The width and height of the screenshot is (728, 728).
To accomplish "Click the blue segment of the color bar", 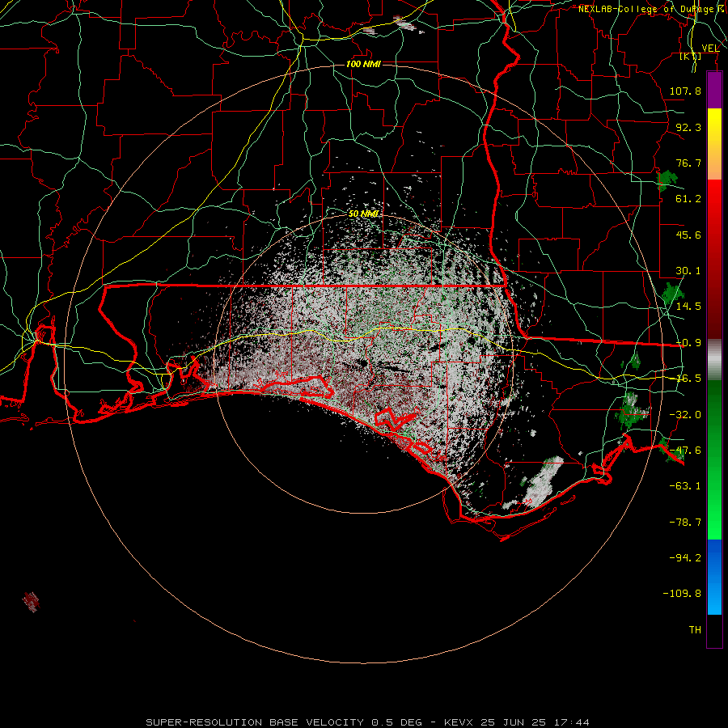I will [x=714, y=577].
